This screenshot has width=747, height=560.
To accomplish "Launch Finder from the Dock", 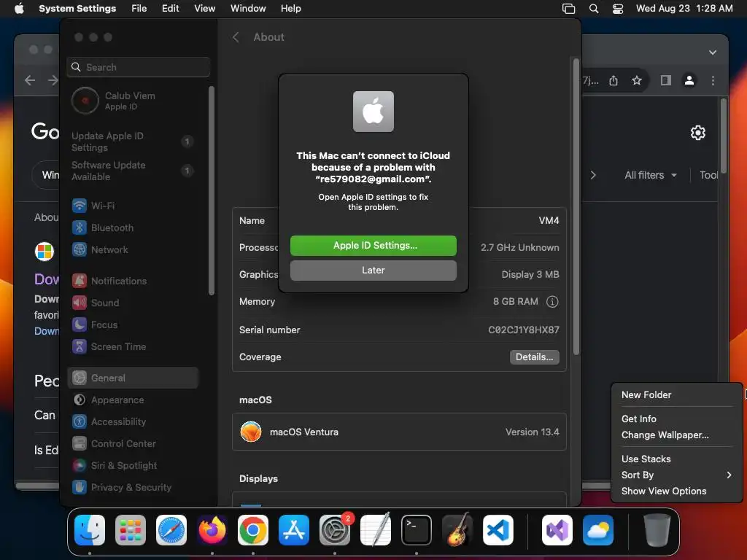I will [90, 530].
